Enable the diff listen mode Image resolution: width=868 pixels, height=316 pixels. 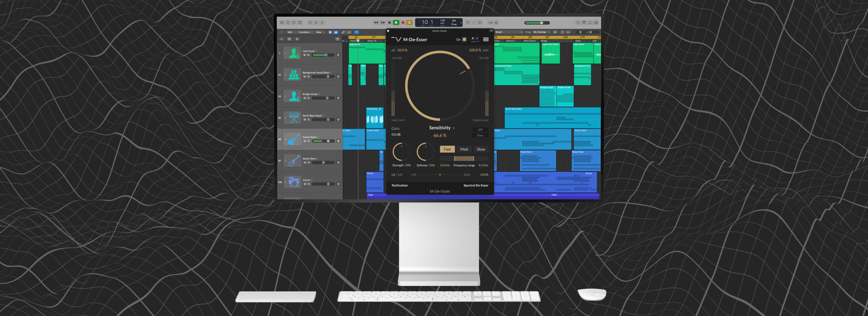480,130
